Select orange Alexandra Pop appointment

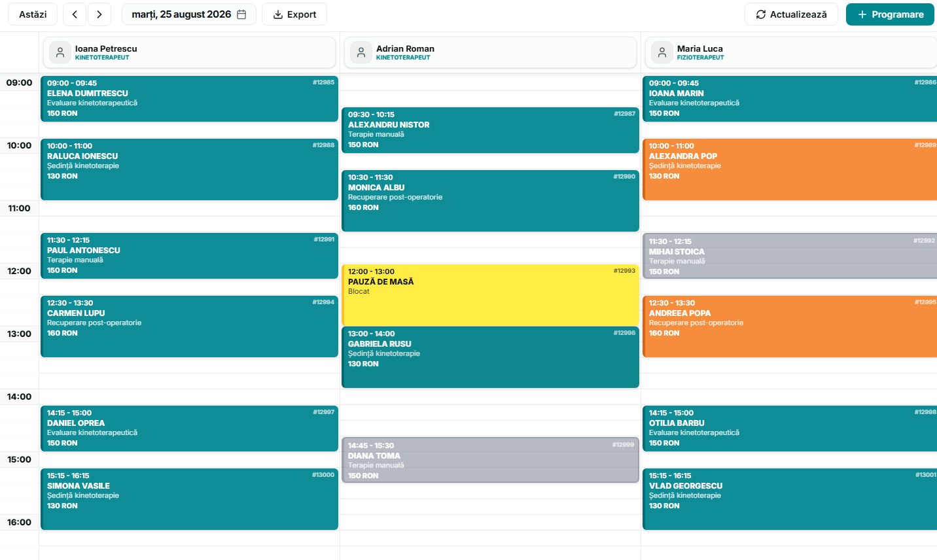click(790, 169)
